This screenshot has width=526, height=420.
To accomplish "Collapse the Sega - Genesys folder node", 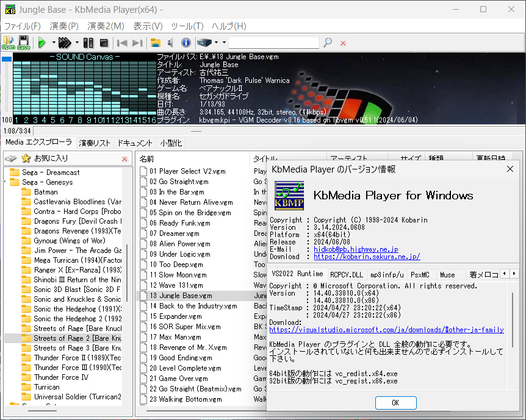I will 5,182.
